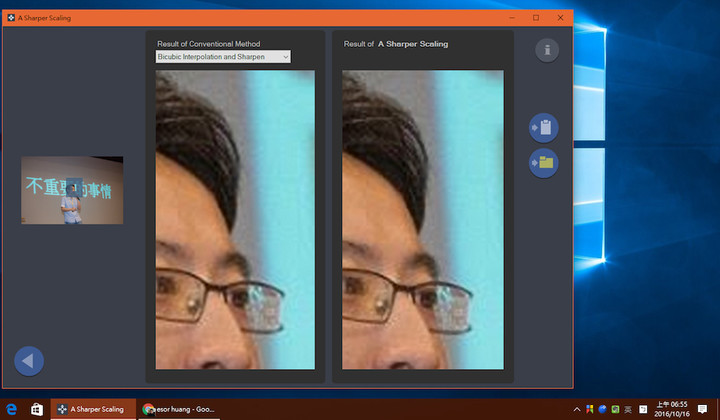Click the Conventional Method result image
The height and width of the screenshot is (420, 720).
(x=235, y=219)
